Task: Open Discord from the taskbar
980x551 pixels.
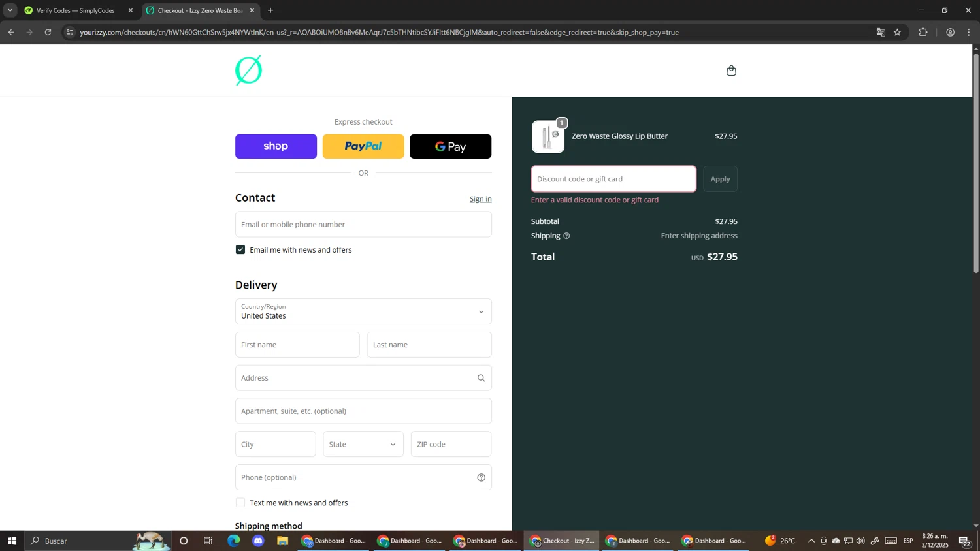Action: (258, 541)
